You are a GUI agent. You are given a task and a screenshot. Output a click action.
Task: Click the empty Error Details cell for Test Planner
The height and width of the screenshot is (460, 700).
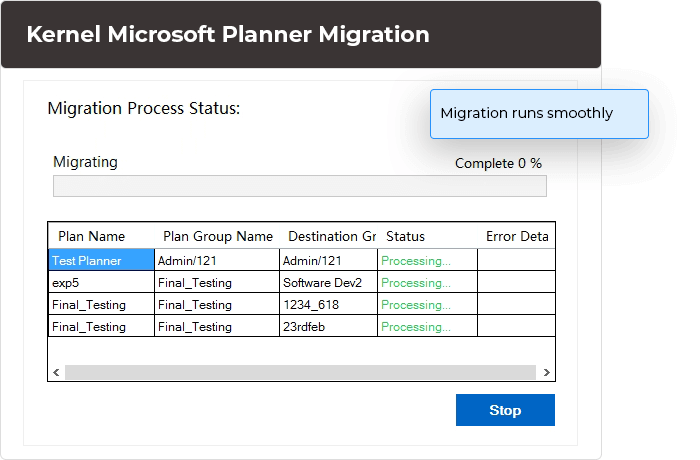(517, 260)
